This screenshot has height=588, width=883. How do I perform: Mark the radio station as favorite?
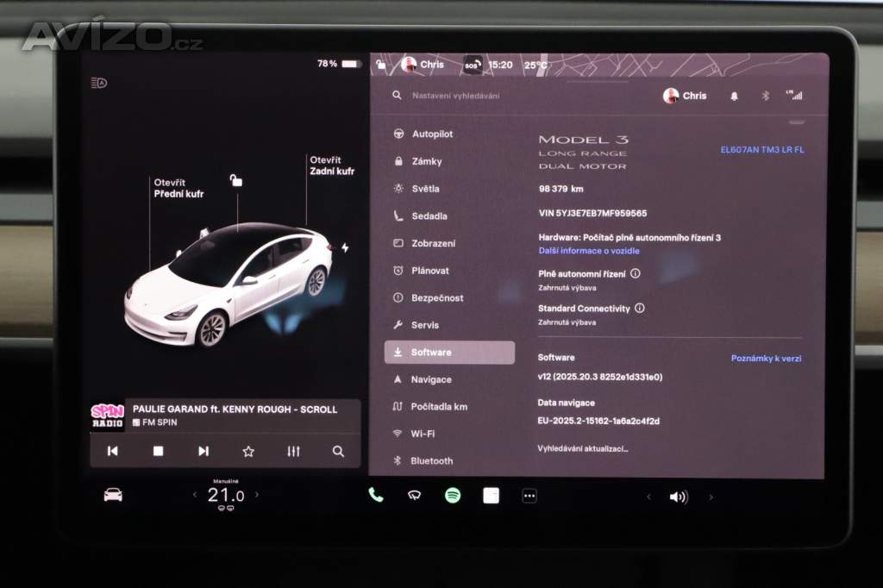[x=248, y=451]
